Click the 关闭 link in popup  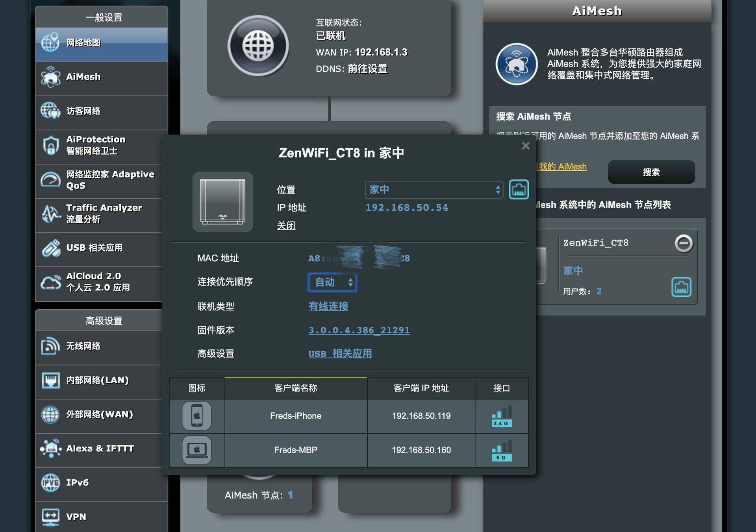click(x=286, y=226)
